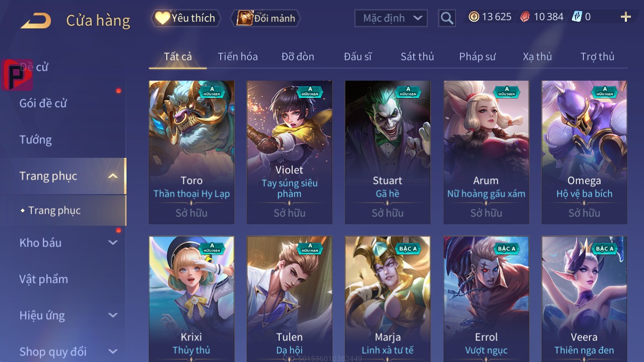644x362 pixels.
Task: Open the Gói đề cử menu item
Action: pos(43,103)
